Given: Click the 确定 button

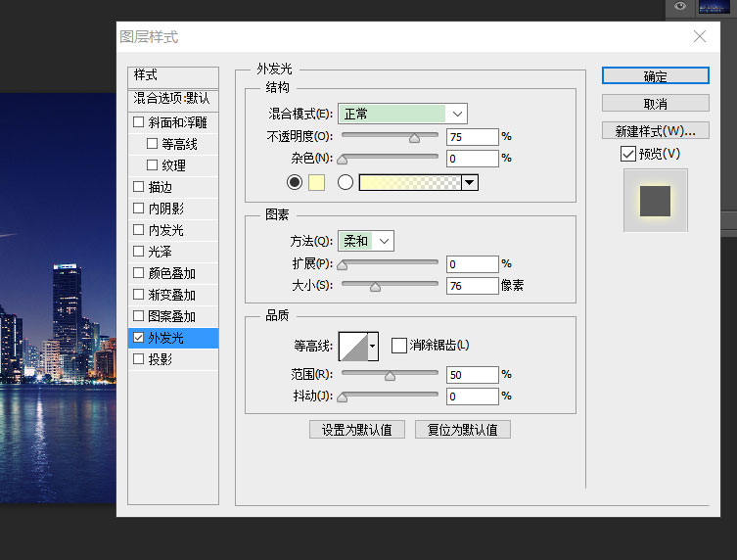Looking at the screenshot, I should [655, 76].
